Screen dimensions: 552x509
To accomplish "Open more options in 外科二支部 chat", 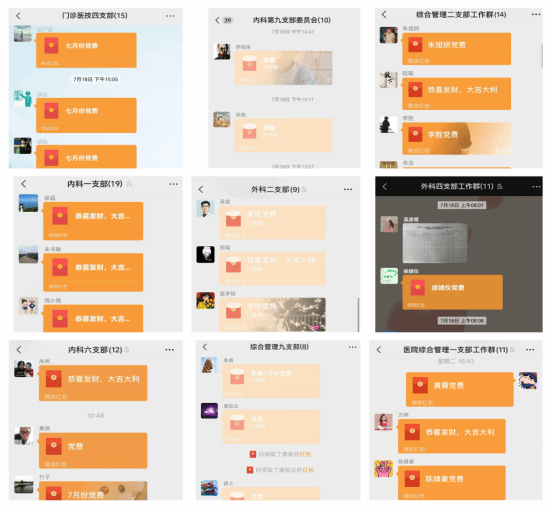I will click(348, 189).
